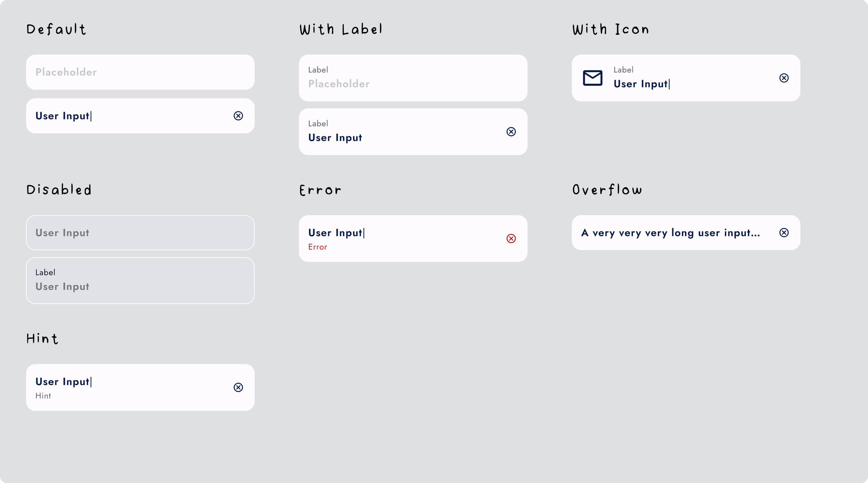Clear the With Icon input field

(784, 78)
